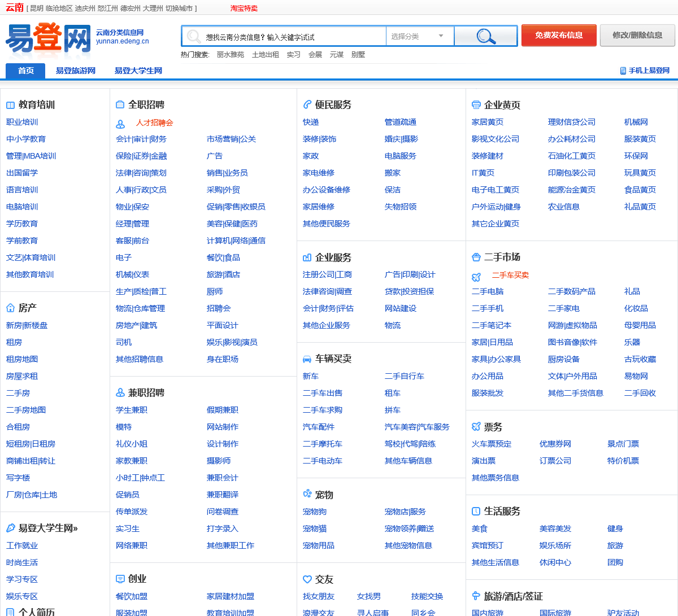Click hot search term 别墅

point(358,55)
